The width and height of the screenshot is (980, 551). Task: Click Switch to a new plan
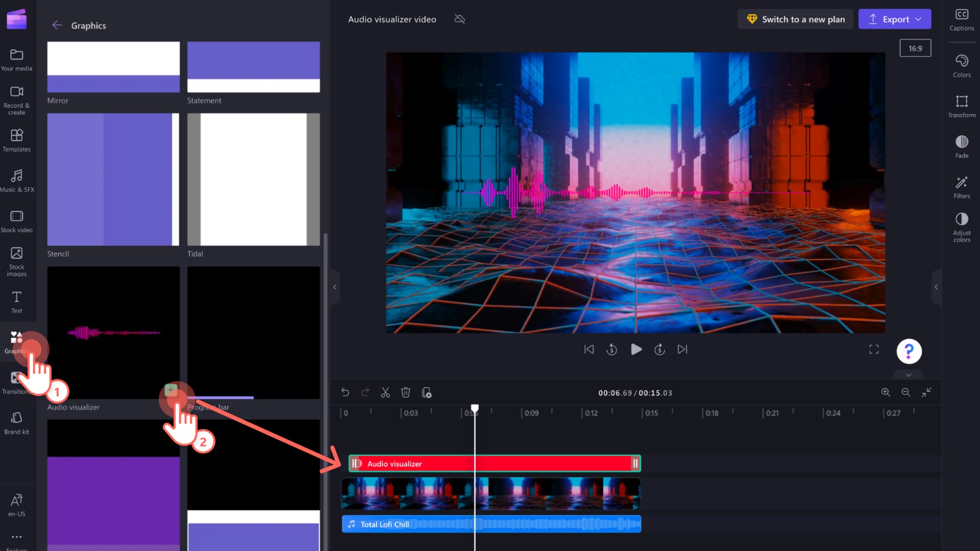pos(795,19)
